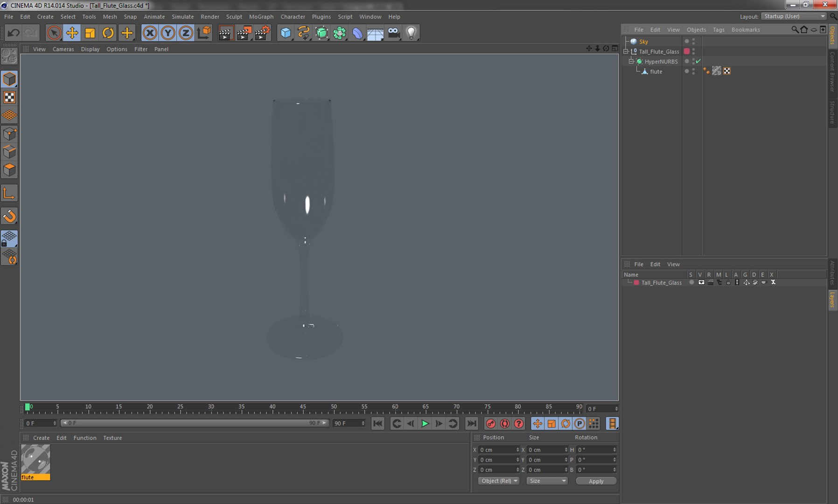Open the Object (Rel) dropdown
The height and width of the screenshot is (504, 838).
[x=499, y=481]
